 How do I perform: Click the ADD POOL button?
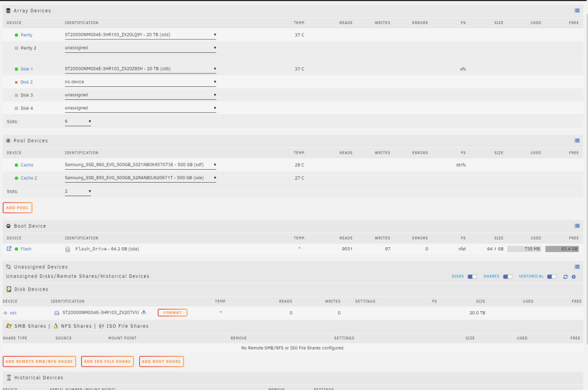click(17, 207)
